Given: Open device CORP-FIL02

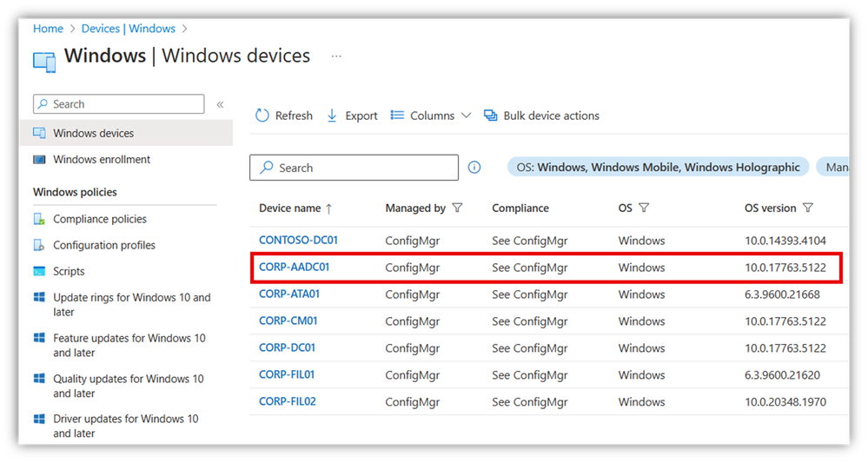Looking at the screenshot, I should coord(288,401).
